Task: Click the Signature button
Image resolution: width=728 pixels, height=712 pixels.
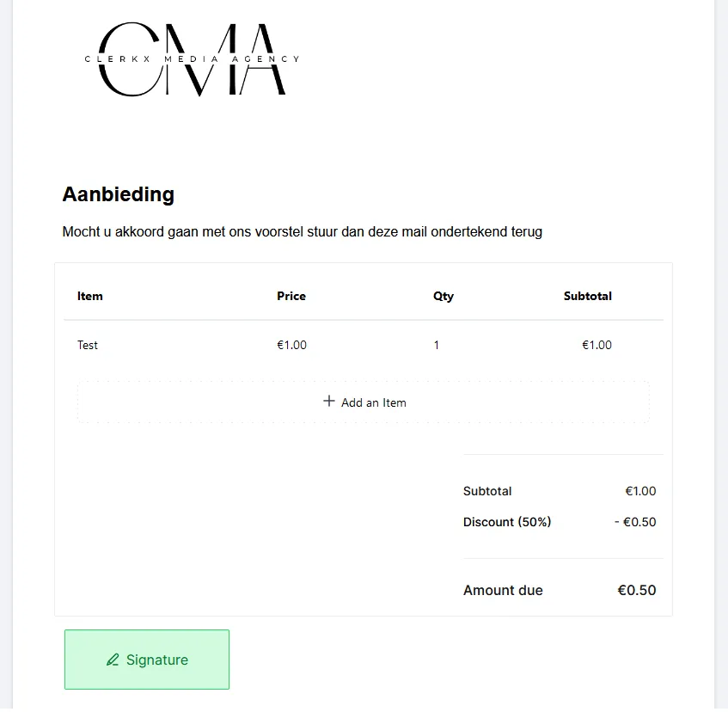Action: tap(147, 660)
